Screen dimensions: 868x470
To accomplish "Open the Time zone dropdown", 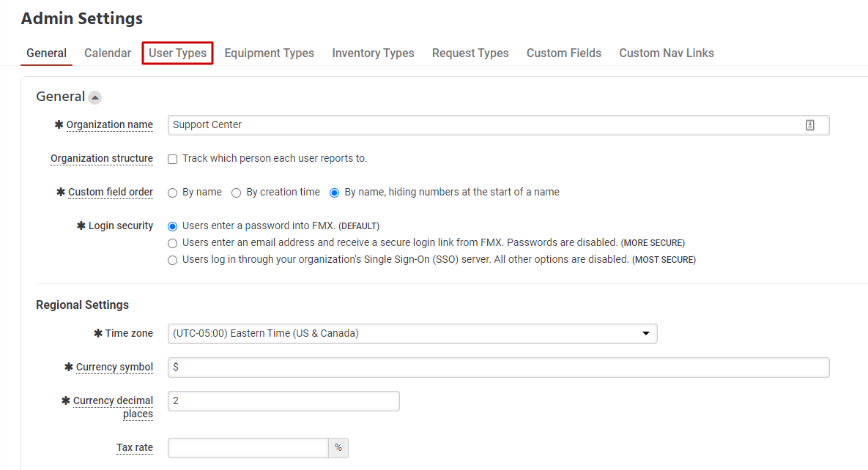I will pyautogui.click(x=412, y=334).
